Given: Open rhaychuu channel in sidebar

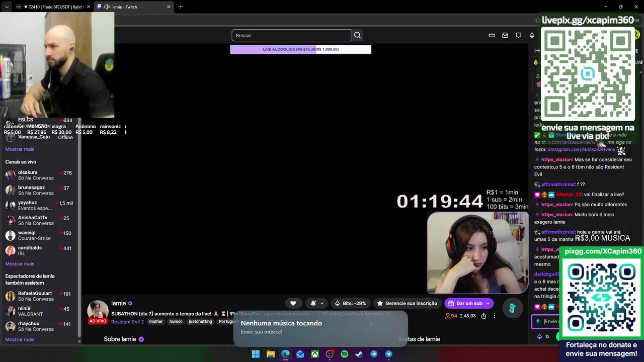Looking at the screenshot, I should coord(39,326).
